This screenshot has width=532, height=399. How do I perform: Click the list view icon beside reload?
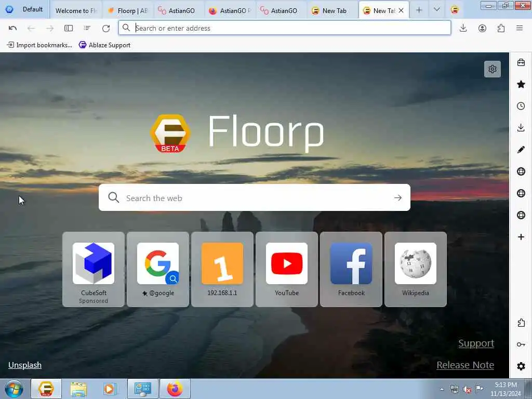[87, 28]
